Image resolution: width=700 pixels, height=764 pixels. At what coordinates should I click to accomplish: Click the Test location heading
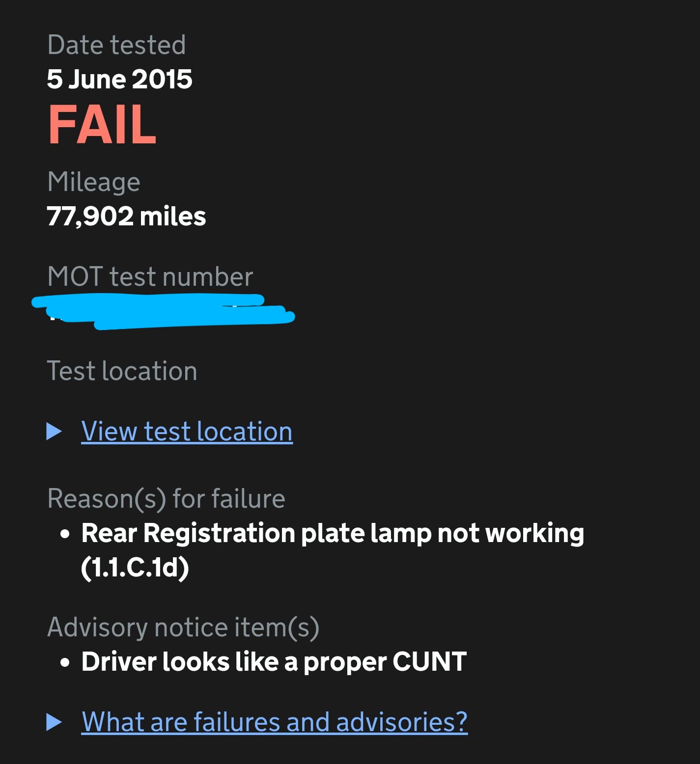tap(122, 371)
